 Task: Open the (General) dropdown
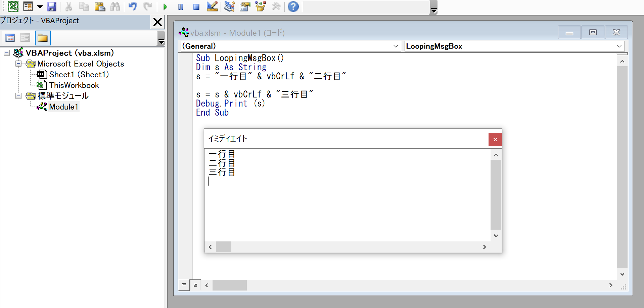(396, 46)
